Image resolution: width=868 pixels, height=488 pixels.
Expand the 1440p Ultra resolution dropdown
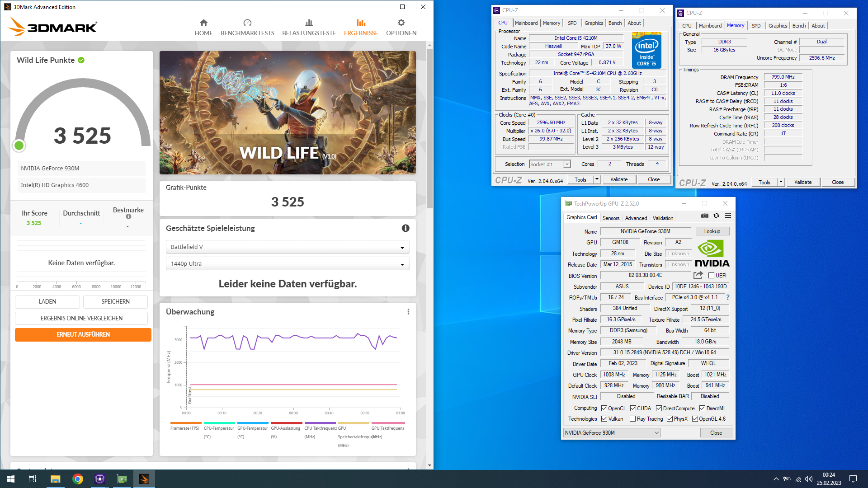pyautogui.click(x=288, y=263)
